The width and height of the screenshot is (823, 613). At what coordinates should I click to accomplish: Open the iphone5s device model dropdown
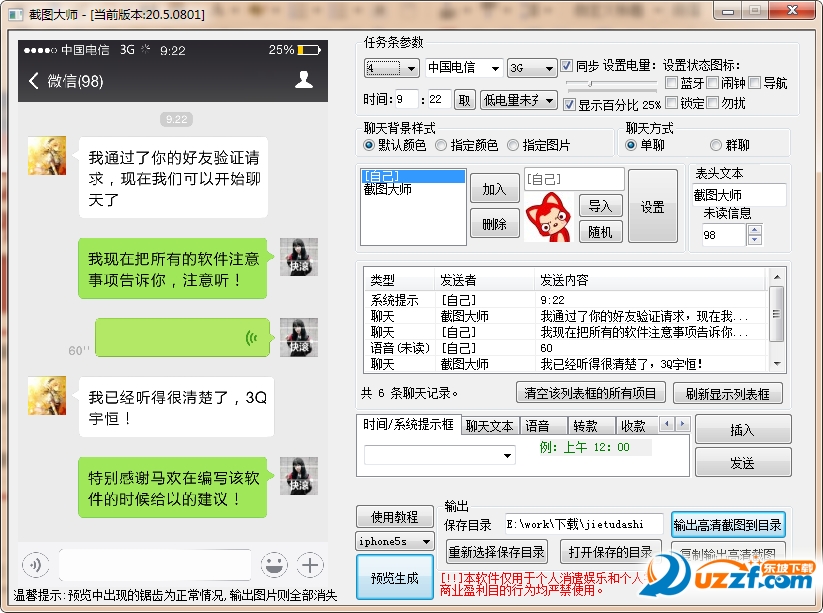coord(395,541)
